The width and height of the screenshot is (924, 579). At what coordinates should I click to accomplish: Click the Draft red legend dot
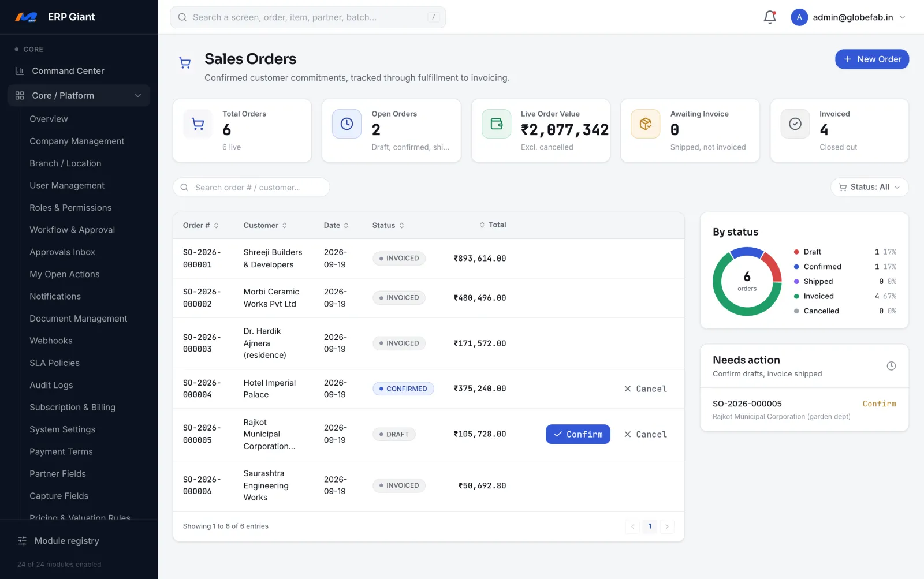[x=796, y=252]
